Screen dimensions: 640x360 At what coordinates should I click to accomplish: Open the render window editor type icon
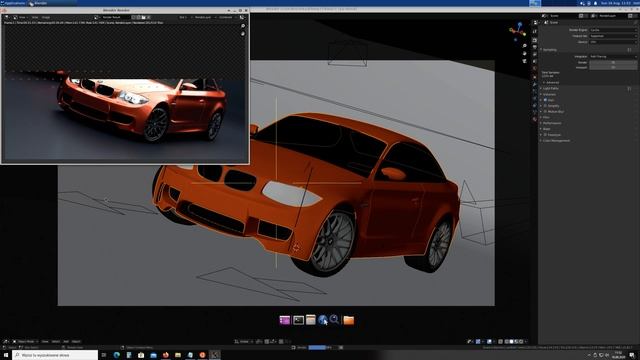click(x=7, y=18)
